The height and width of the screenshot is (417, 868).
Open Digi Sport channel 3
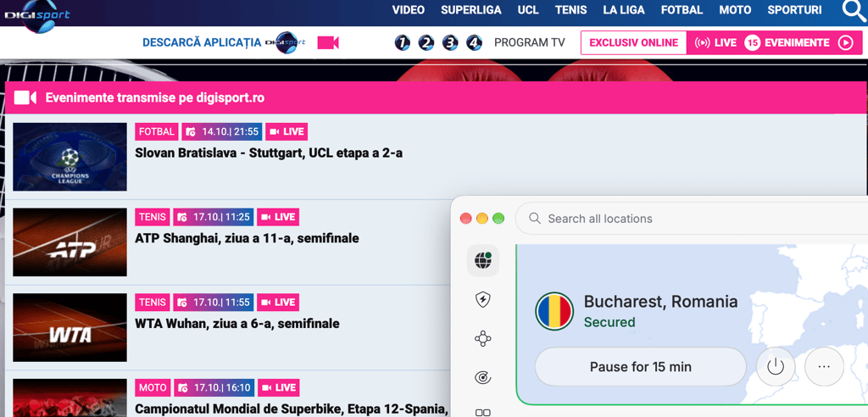(451, 42)
